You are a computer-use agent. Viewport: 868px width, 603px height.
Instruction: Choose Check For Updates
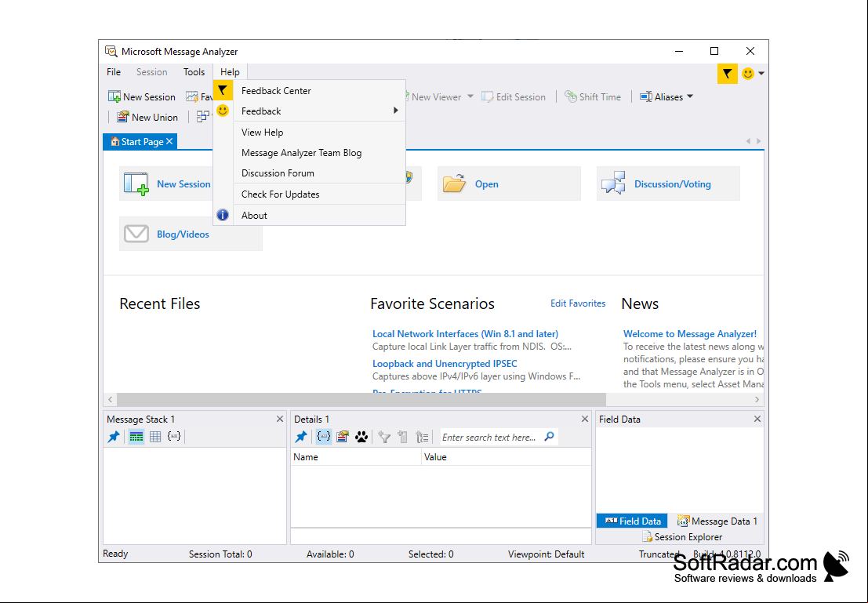[310, 194]
